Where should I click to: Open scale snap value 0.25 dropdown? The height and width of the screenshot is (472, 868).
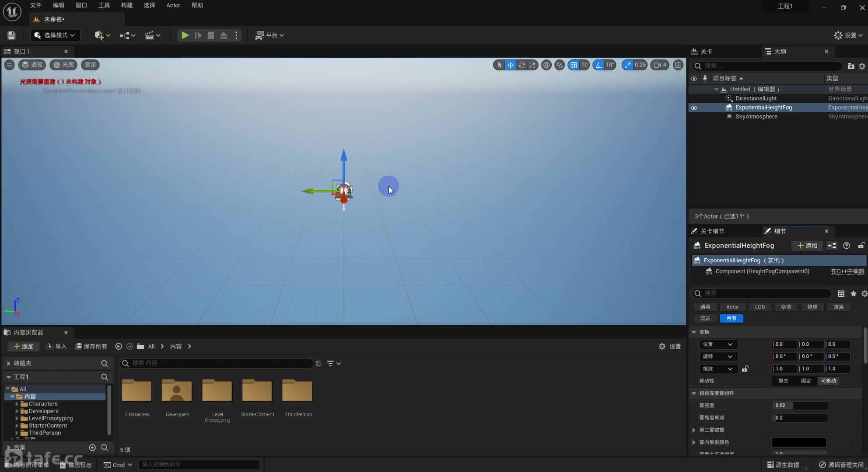tap(640, 65)
